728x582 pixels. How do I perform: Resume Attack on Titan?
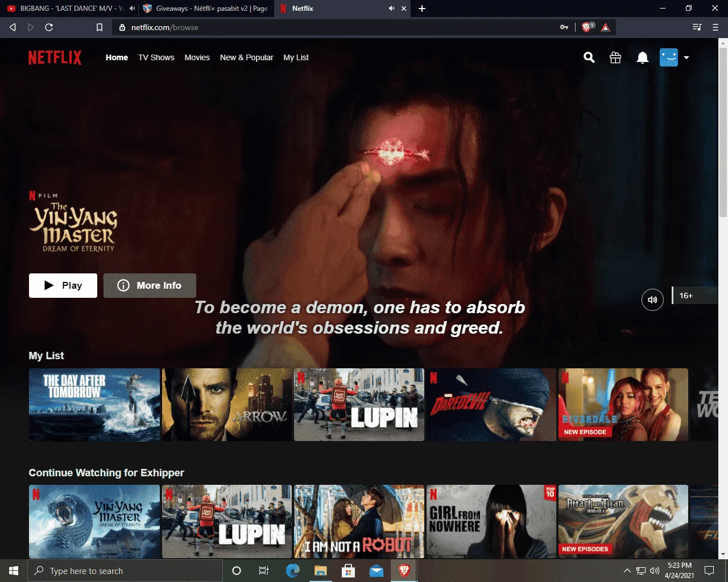(623, 521)
